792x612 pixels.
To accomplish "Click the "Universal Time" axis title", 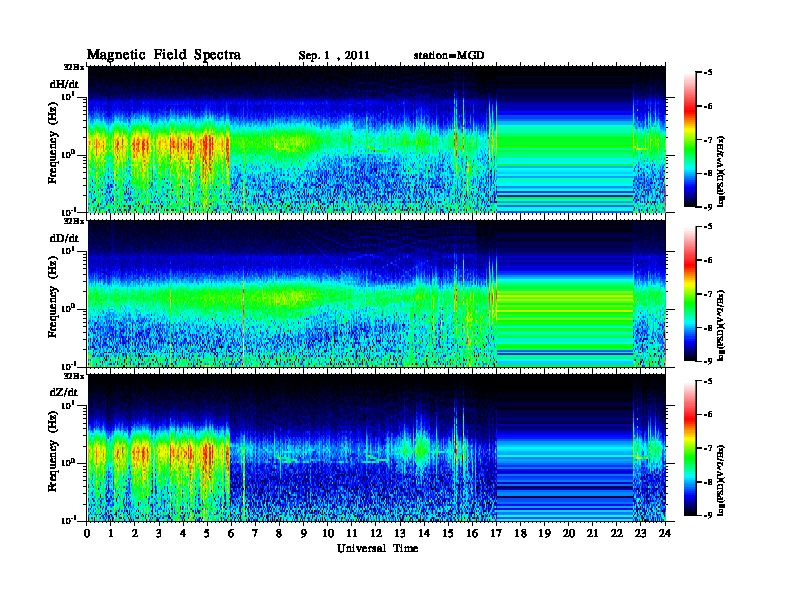I will (377, 548).
